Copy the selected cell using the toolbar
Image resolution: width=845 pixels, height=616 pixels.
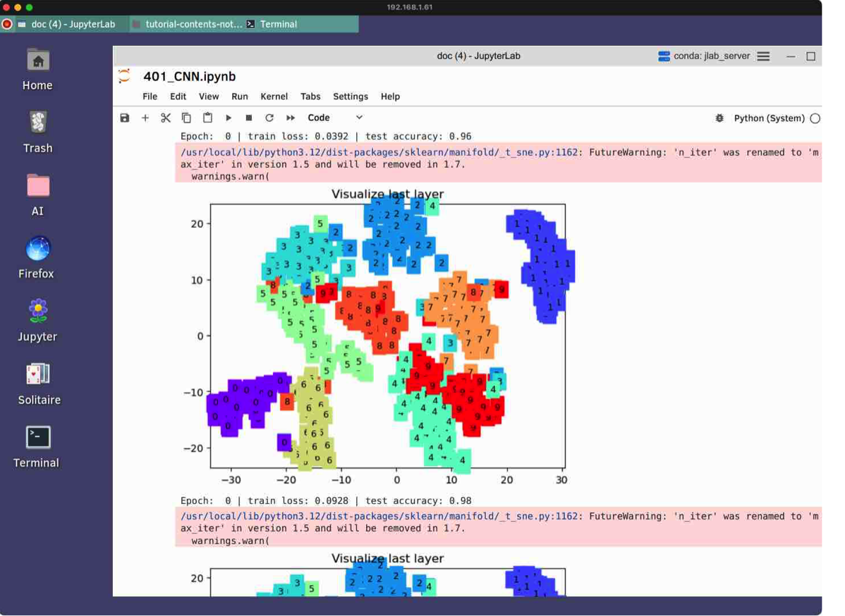pyautogui.click(x=186, y=118)
